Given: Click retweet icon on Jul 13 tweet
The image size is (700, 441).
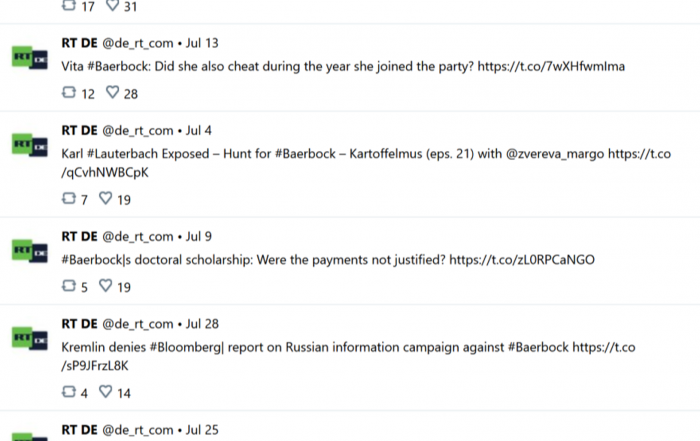Looking at the screenshot, I should 69,92.
